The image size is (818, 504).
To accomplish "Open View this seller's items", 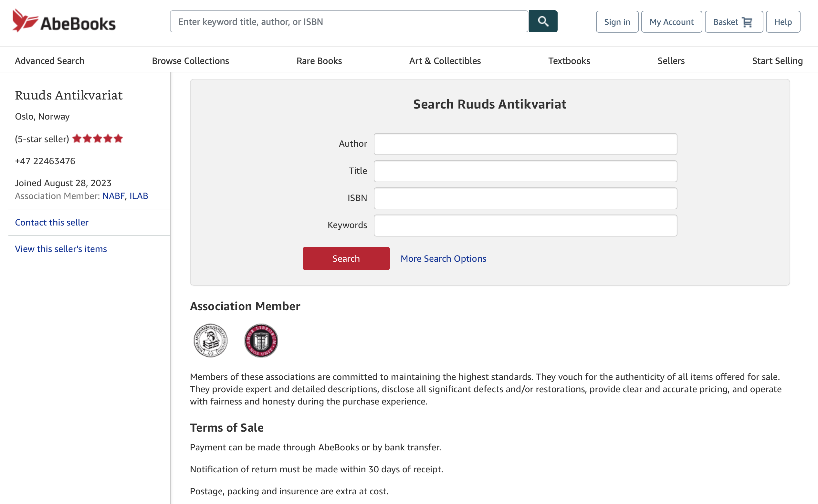I will (61, 249).
